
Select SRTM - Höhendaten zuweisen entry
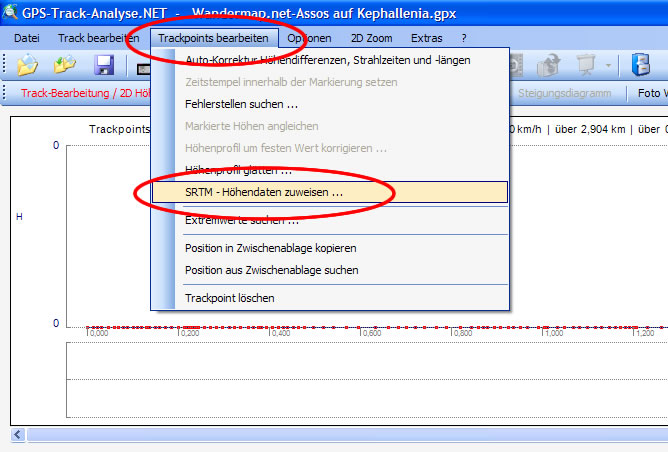click(x=264, y=191)
